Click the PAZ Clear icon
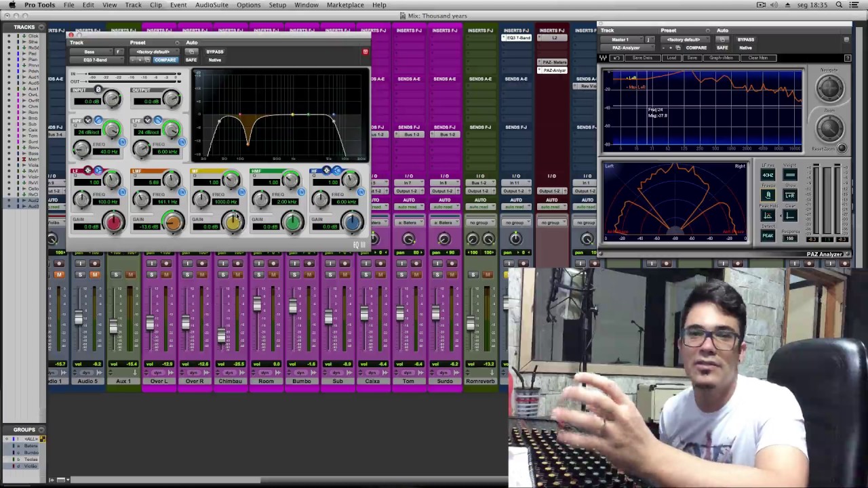The height and width of the screenshot is (488, 868). tap(790, 216)
